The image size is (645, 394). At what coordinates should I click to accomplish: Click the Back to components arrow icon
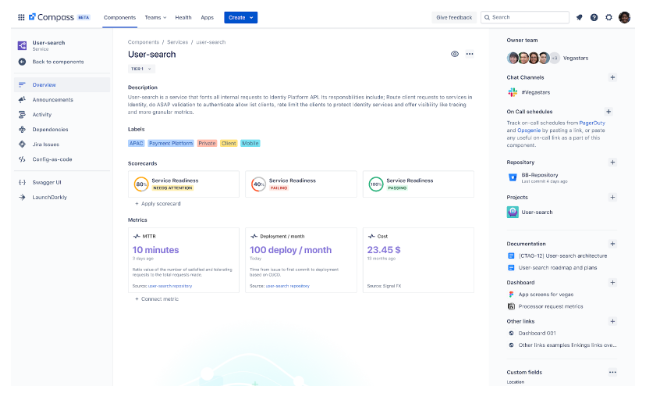[x=22, y=62]
